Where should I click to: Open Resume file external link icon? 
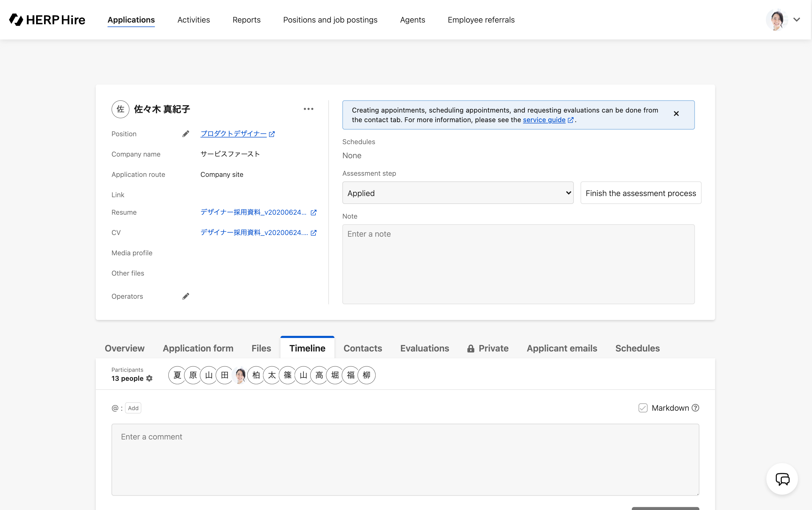coord(314,212)
